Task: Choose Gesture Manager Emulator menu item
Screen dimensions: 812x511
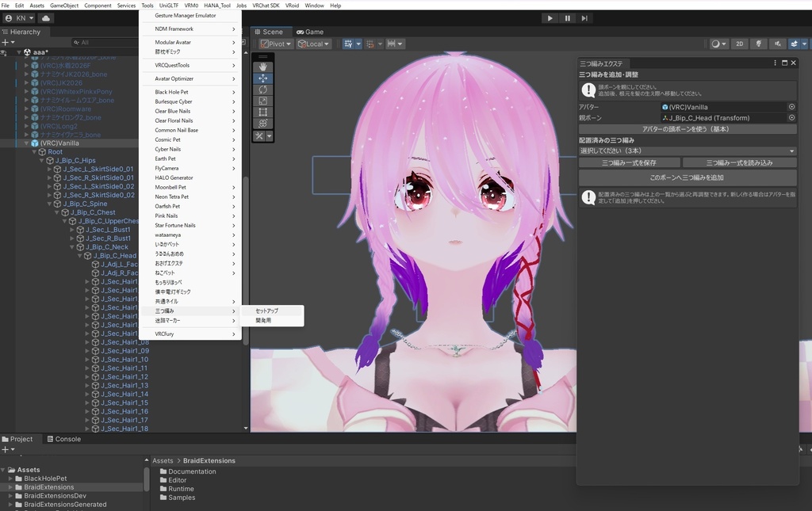Action: coord(190,16)
